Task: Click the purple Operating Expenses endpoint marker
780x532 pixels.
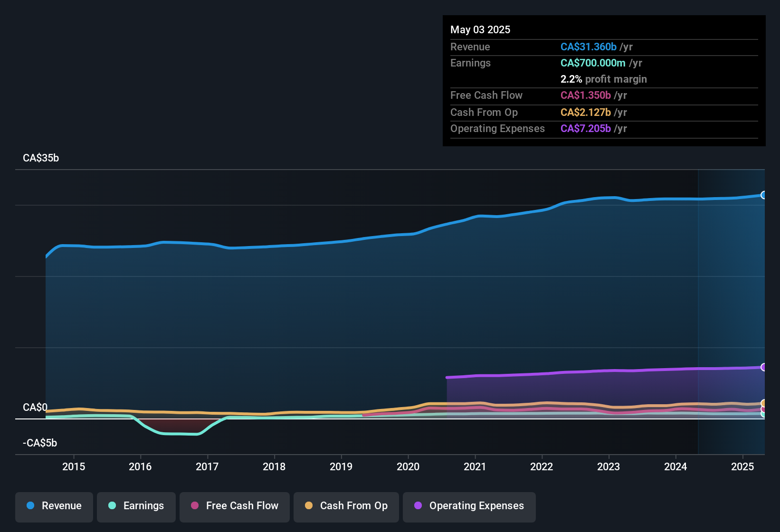Action: (763, 367)
